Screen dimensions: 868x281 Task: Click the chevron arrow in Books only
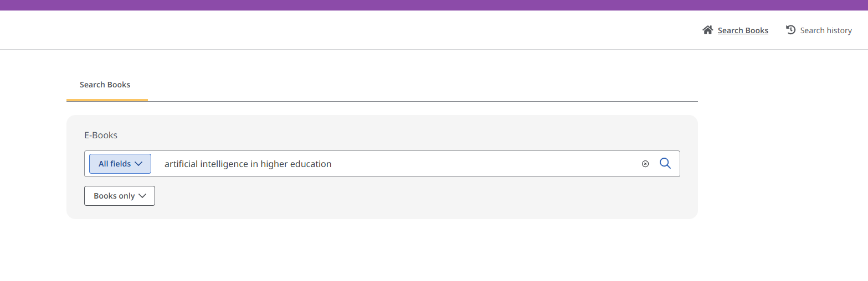click(142, 196)
